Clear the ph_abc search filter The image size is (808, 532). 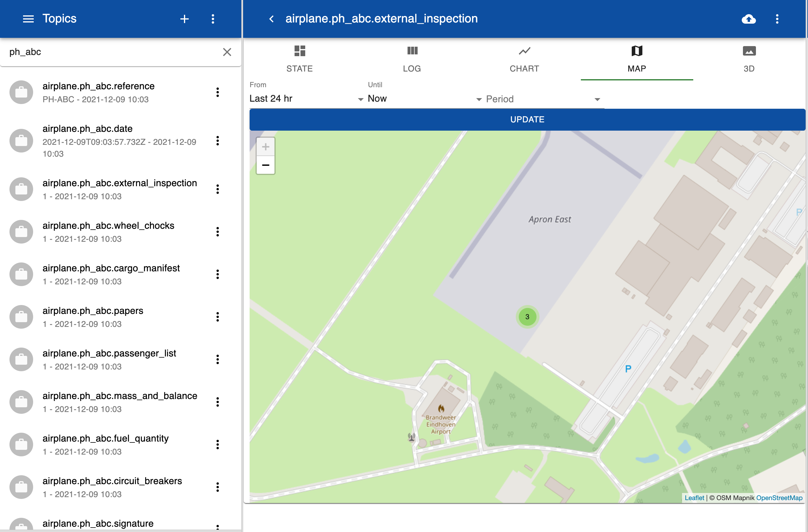pos(227,52)
